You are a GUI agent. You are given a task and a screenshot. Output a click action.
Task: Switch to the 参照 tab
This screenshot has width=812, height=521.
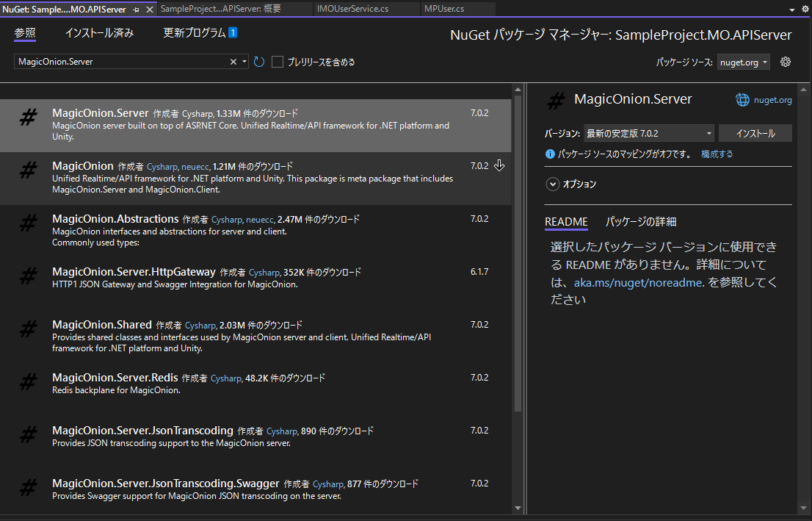click(x=25, y=33)
